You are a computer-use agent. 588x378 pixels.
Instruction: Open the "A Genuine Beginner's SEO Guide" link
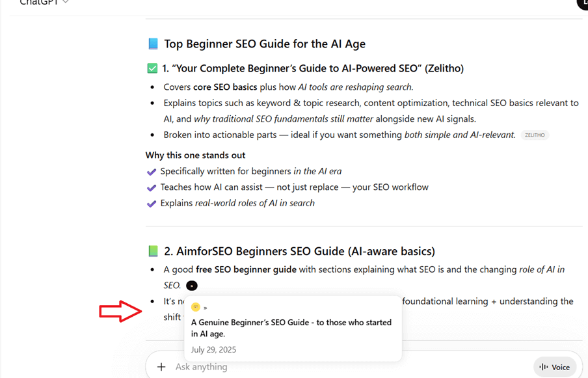[291, 328]
